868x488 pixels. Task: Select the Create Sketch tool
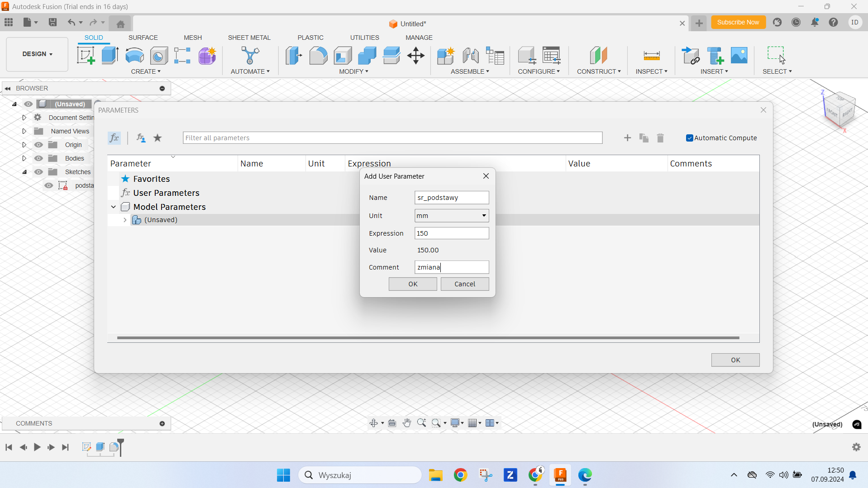86,56
